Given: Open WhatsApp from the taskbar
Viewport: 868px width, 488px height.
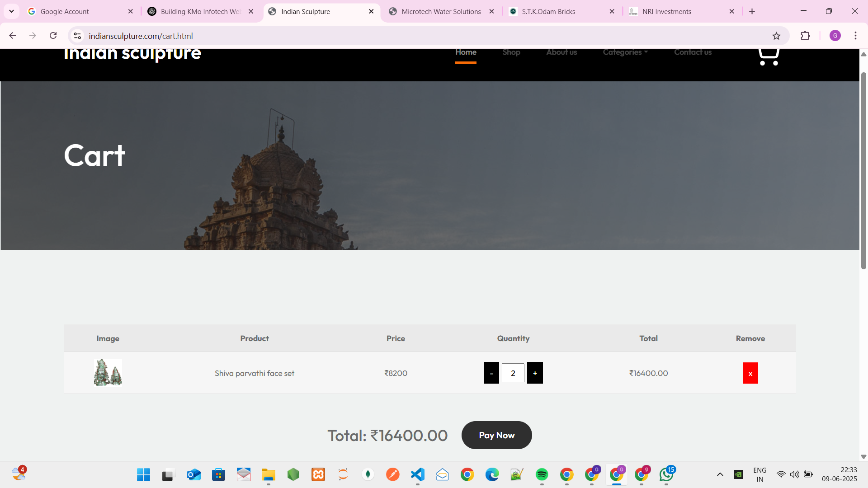Looking at the screenshot, I should (666, 474).
